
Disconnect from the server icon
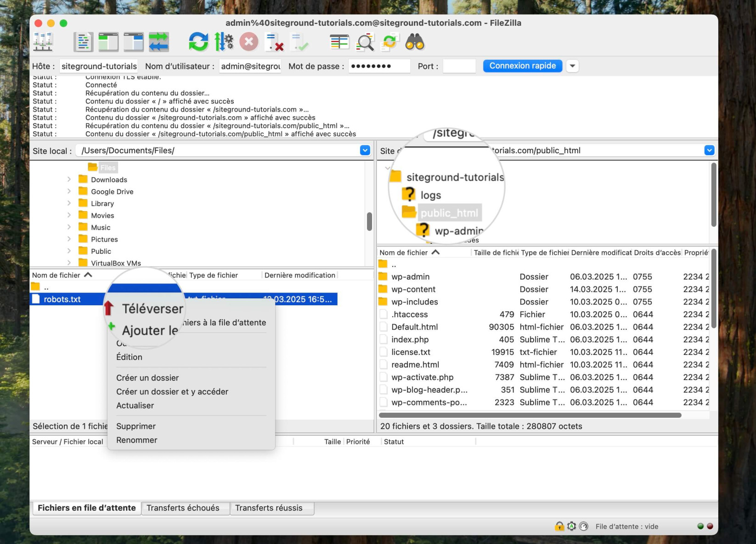tap(275, 42)
